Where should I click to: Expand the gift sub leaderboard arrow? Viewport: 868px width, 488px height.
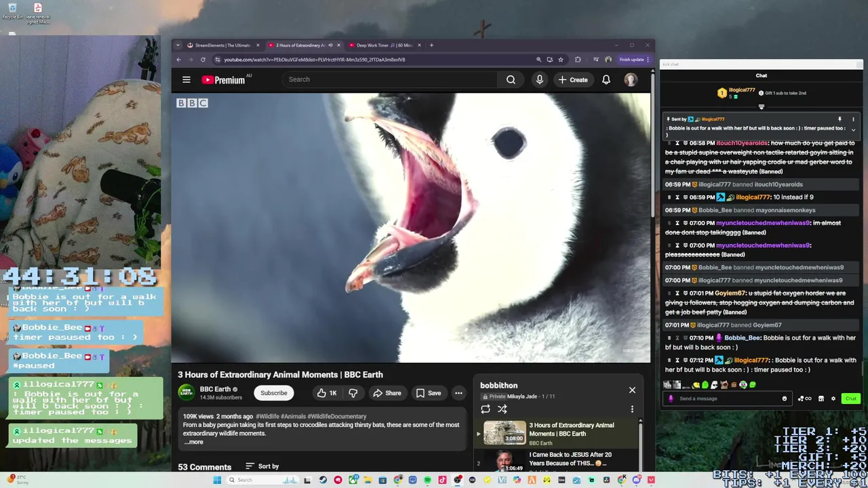click(761, 107)
